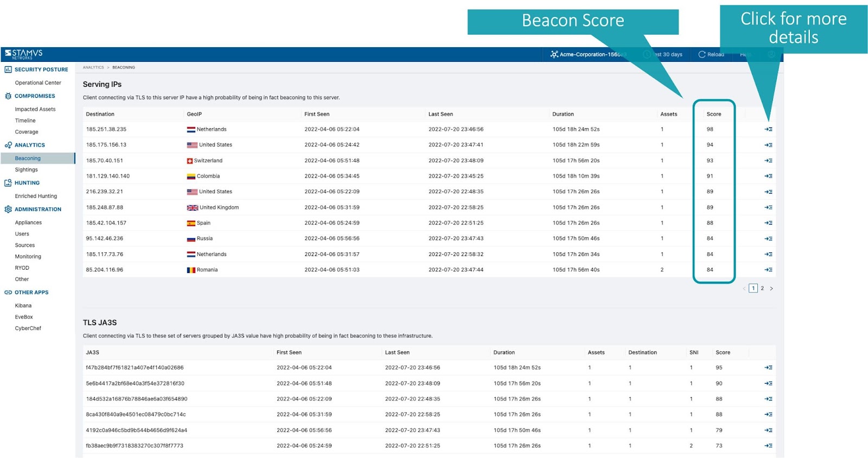The image size is (868, 458).
Task: Open details for JA3S 4192c0a946c5bd9b544b4656d9f624a4
Action: point(768,430)
